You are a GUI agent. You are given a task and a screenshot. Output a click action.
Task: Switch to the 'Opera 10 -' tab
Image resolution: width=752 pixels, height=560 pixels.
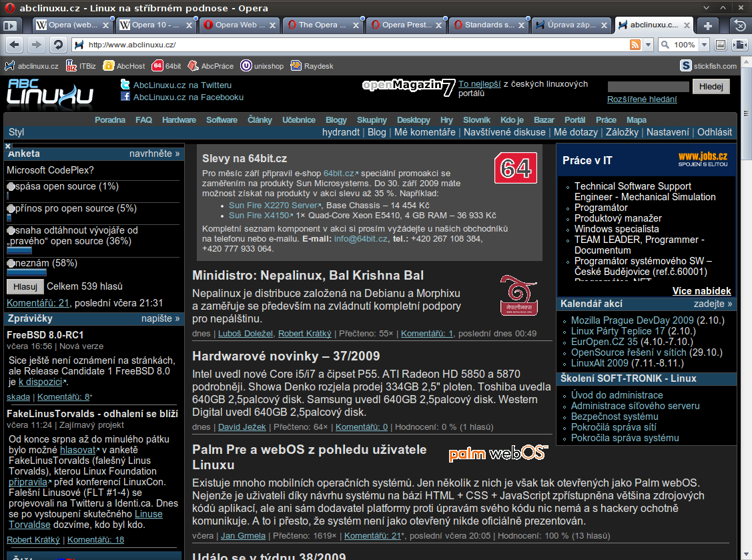click(x=155, y=25)
